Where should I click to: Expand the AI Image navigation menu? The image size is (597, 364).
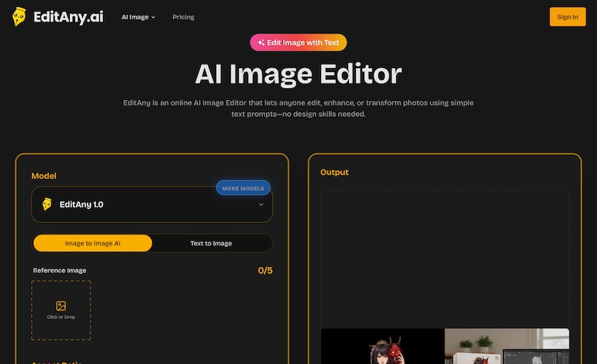[x=138, y=17]
